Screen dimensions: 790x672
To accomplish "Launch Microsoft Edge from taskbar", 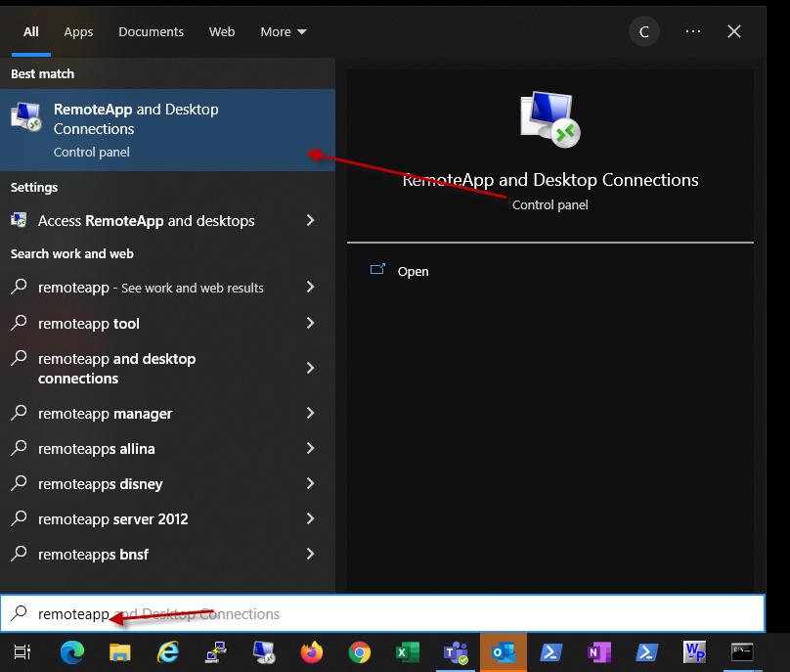I will [72, 652].
